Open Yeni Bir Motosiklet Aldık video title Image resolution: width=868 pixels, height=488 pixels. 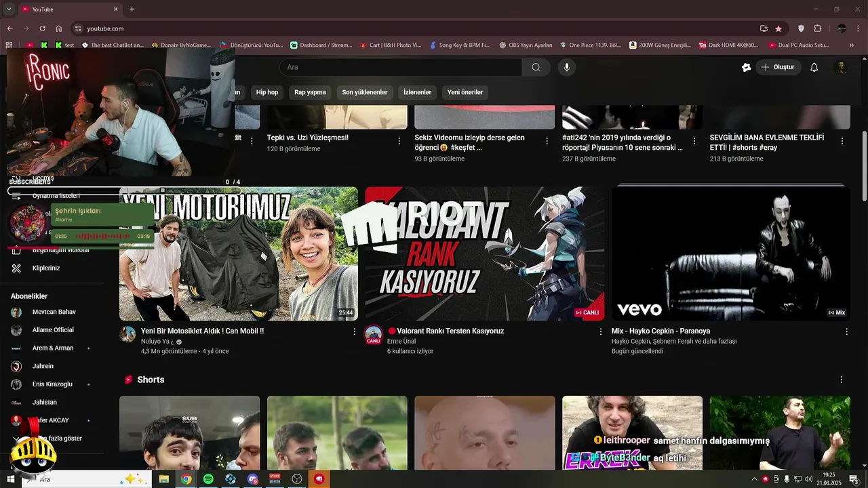(x=202, y=331)
